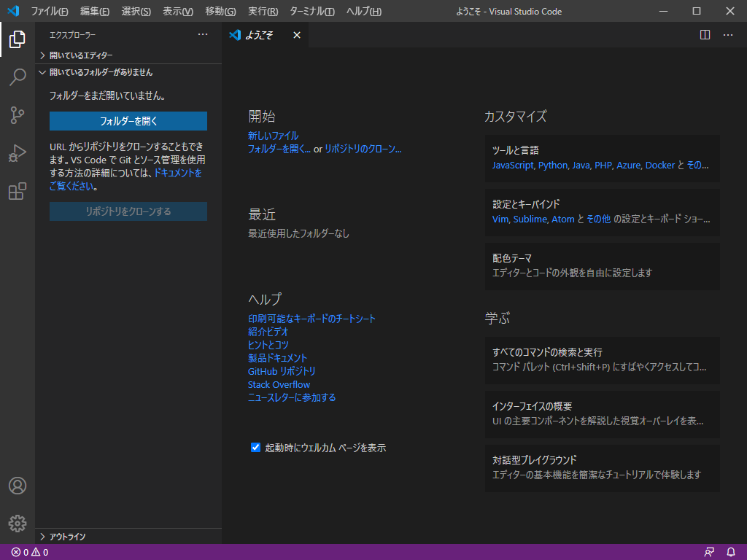Open editor more actions ellipsis at top right
Screen dimensions: 747x560
[728, 35]
